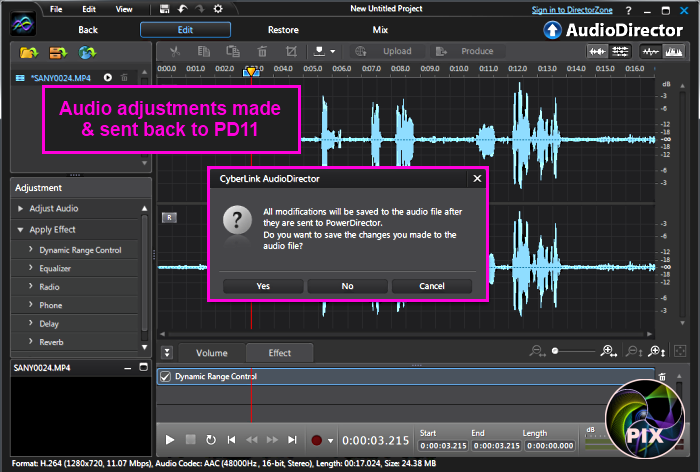
Task: Switch to the Effect tab
Action: click(279, 353)
